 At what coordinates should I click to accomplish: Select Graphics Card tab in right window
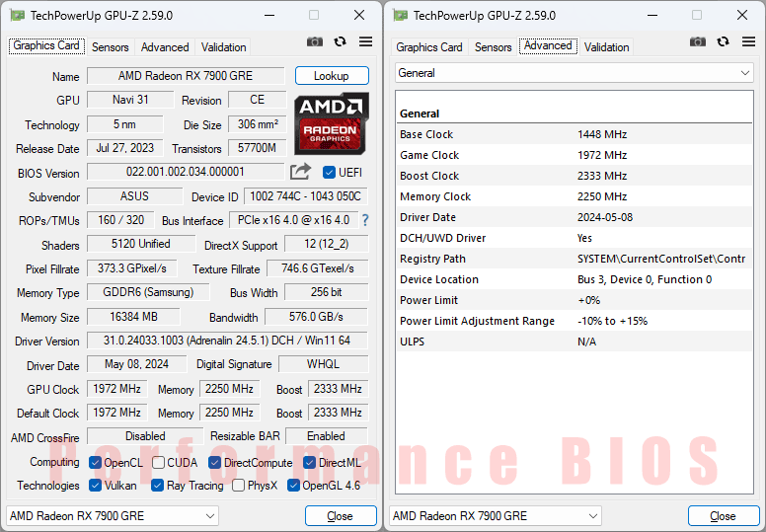click(429, 47)
